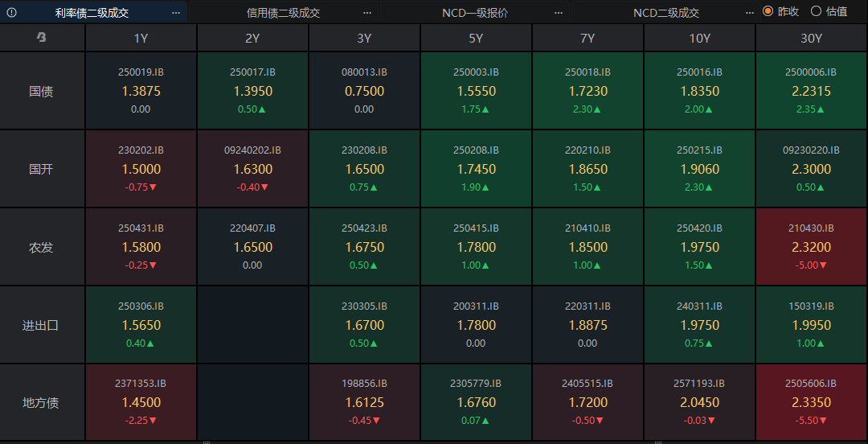The width and height of the screenshot is (868, 444).
Task: Switch to NCD一级报价 tab
Action: coord(475,12)
